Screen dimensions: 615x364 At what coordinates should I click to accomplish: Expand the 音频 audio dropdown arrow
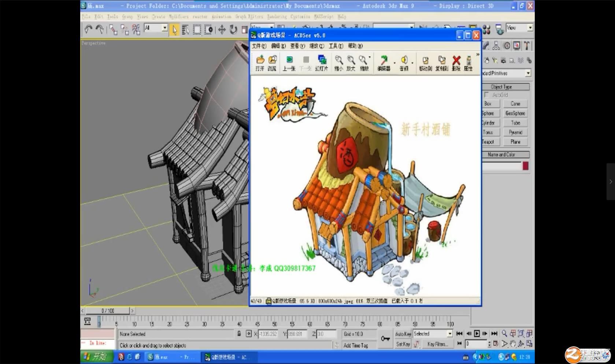click(x=412, y=63)
